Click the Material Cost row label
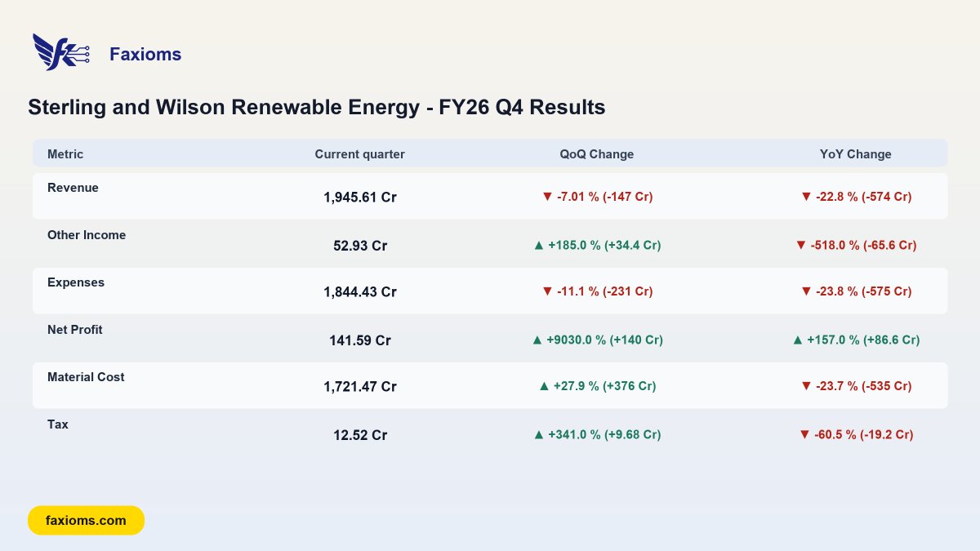980x551 pixels. coord(86,377)
